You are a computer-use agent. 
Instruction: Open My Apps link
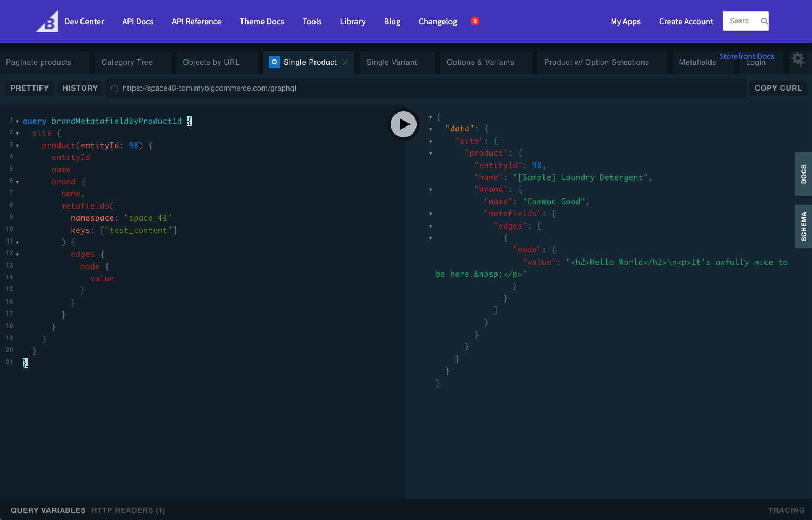(626, 22)
